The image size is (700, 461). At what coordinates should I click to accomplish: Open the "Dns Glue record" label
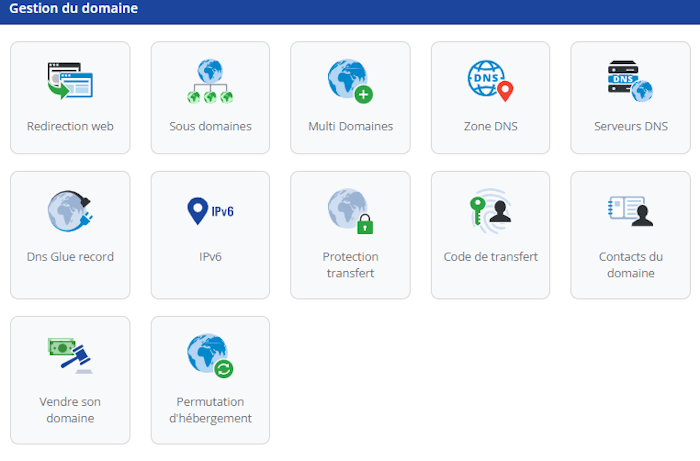tap(70, 257)
